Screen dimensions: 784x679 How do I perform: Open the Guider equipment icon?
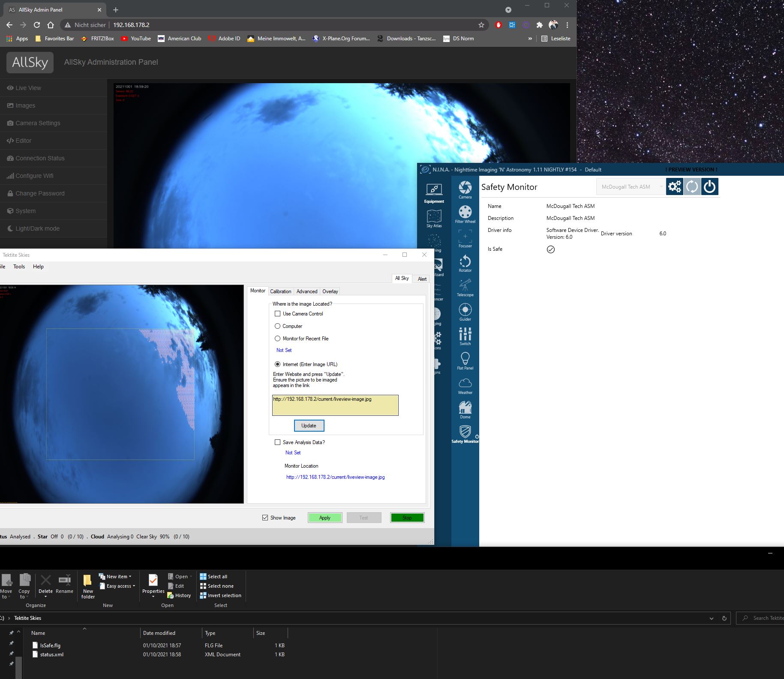pos(465,312)
